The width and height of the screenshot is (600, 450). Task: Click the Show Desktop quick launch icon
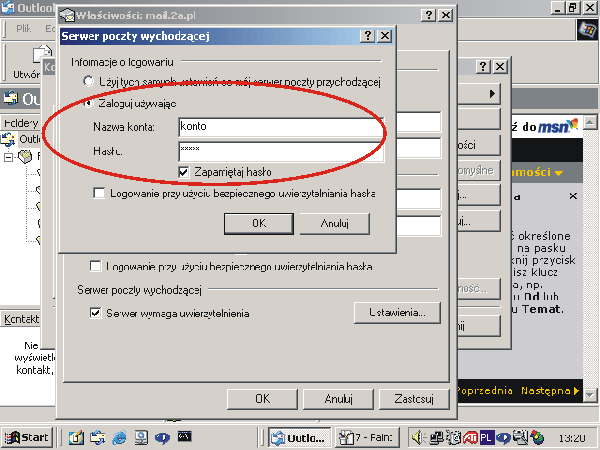75,437
